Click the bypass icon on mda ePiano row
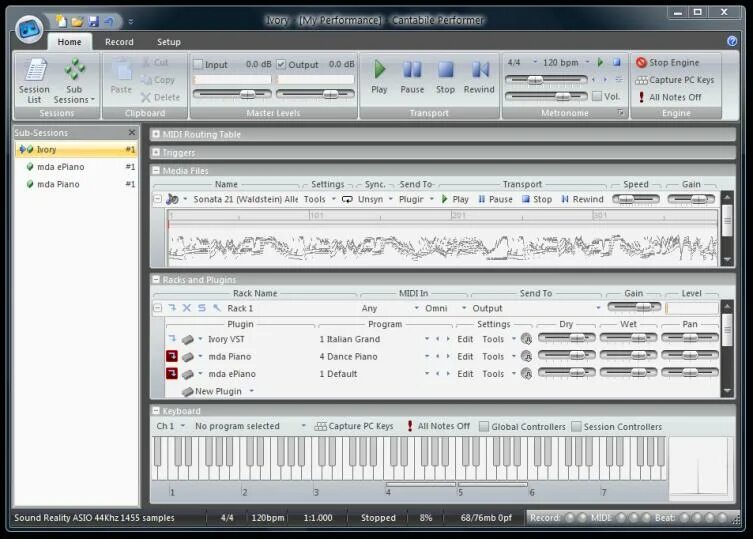753x539 pixels. (172, 373)
